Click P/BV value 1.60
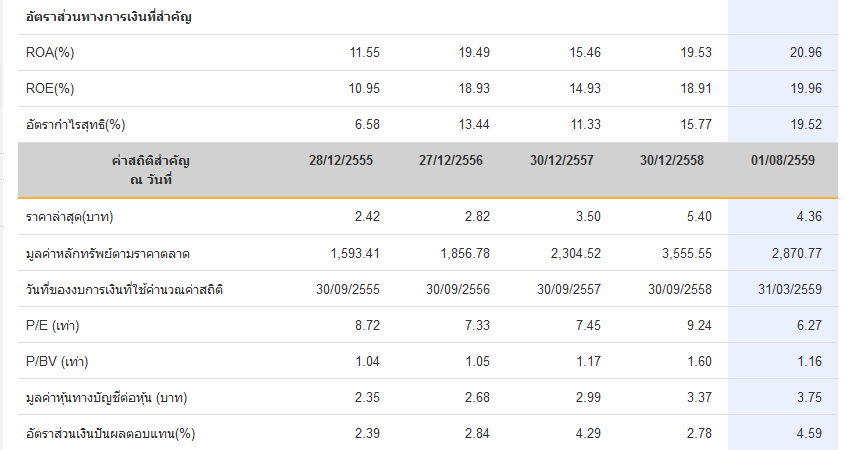Image resolution: width=850 pixels, height=450 pixels. click(699, 362)
